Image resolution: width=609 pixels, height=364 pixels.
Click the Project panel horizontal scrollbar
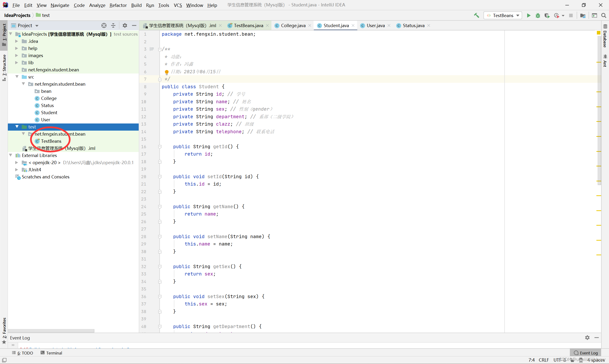(x=51, y=331)
